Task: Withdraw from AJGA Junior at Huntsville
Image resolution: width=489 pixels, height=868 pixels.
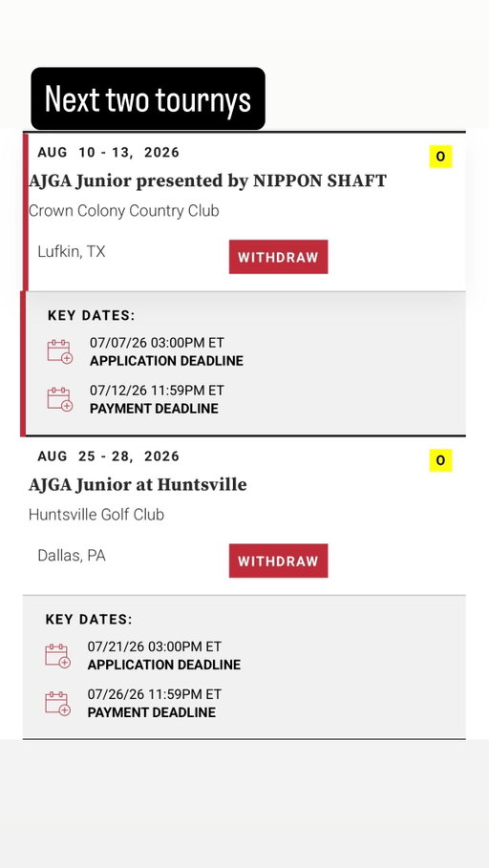Action: click(279, 561)
